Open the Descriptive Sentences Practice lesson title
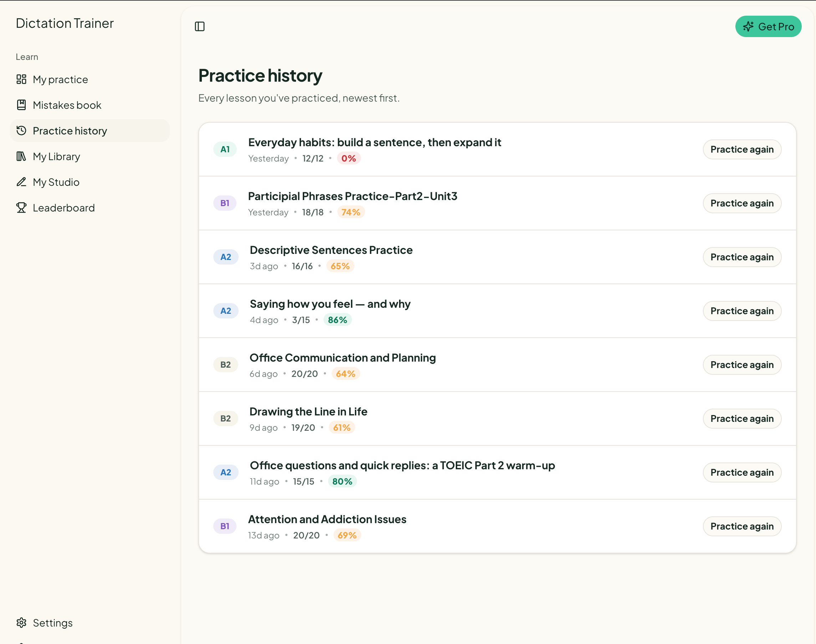This screenshot has height=644, width=816. pos(331,250)
